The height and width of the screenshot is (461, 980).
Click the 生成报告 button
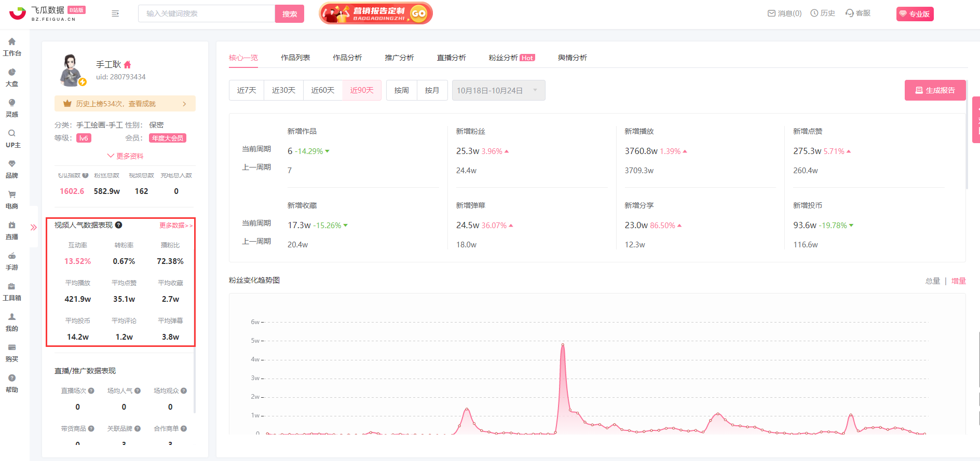tap(935, 90)
